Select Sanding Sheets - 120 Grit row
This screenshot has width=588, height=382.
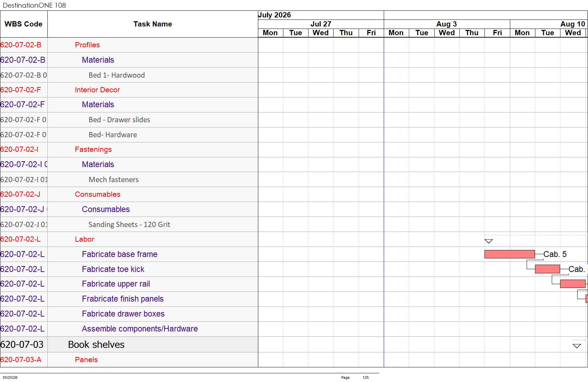coord(129,225)
